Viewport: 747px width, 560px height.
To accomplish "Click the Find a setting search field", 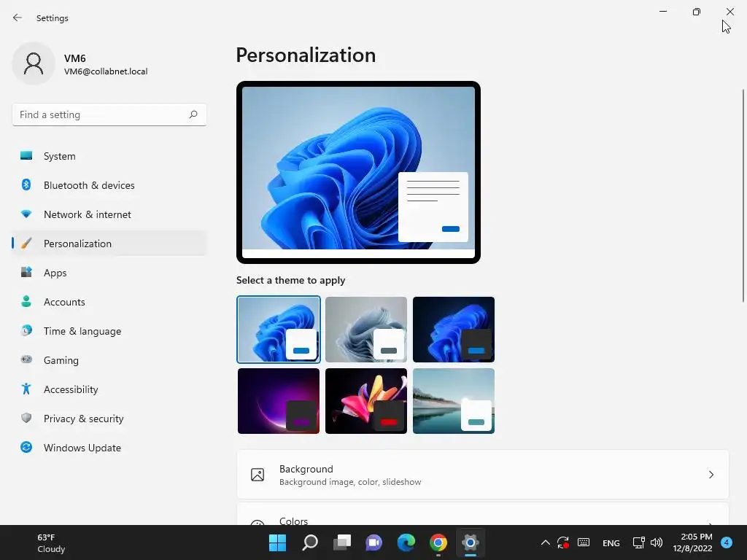I will point(109,114).
